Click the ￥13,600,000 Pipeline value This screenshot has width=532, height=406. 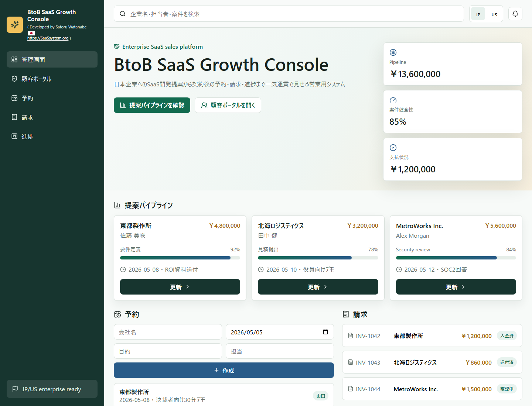point(415,74)
